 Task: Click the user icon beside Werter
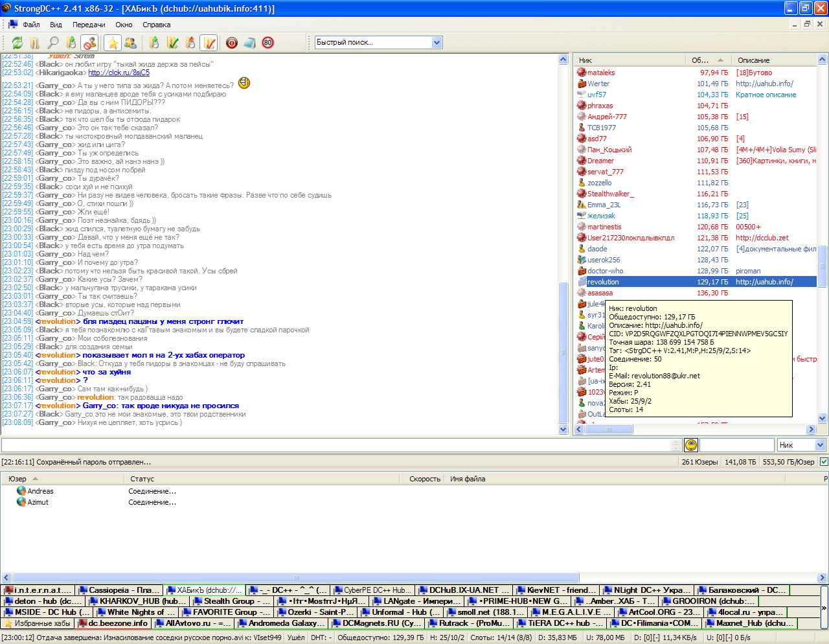[x=582, y=84]
